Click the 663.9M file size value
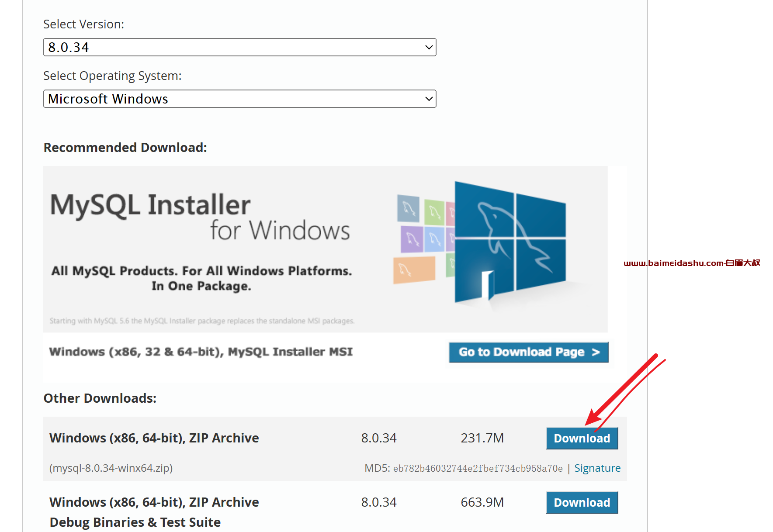 pos(482,502)
